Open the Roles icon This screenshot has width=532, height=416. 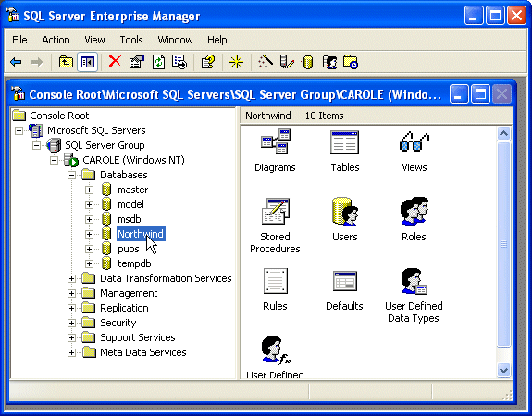point(414,211)
